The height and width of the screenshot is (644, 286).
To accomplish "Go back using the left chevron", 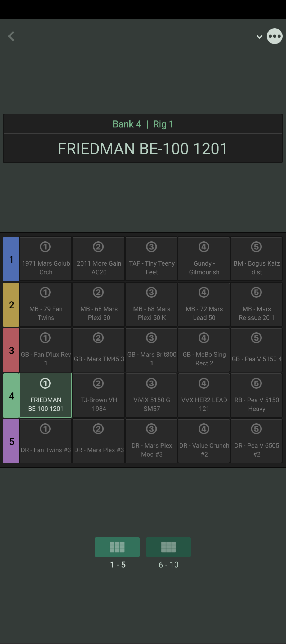I will tap(11, 36).
